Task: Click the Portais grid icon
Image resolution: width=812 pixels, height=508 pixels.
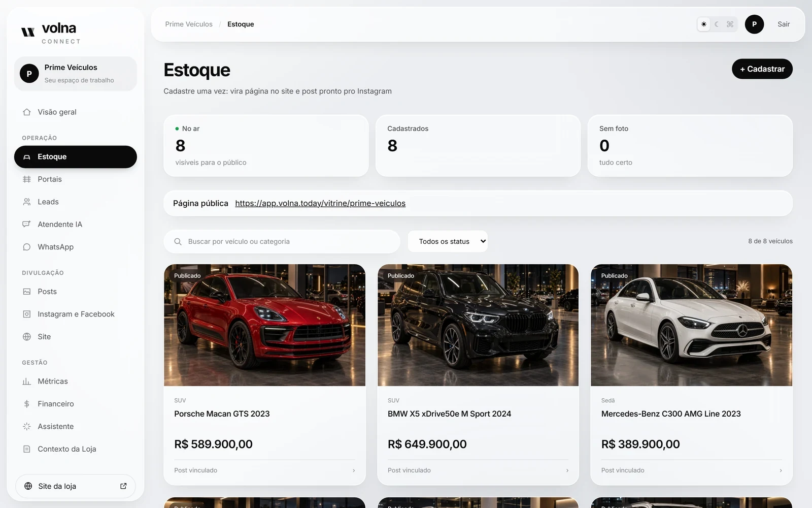Action: coord(27,179)
